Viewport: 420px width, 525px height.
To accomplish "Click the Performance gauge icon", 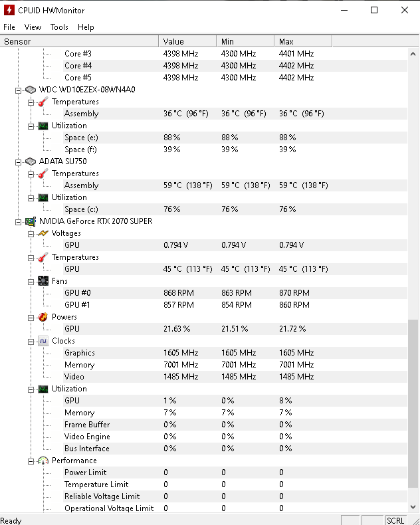I will point(43,461).
